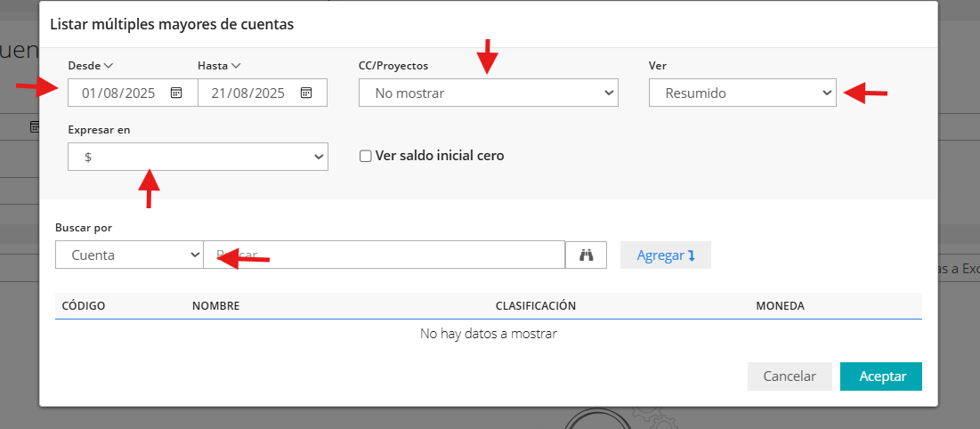Click the CÓDIGO column header

click(x=84, y=306)
